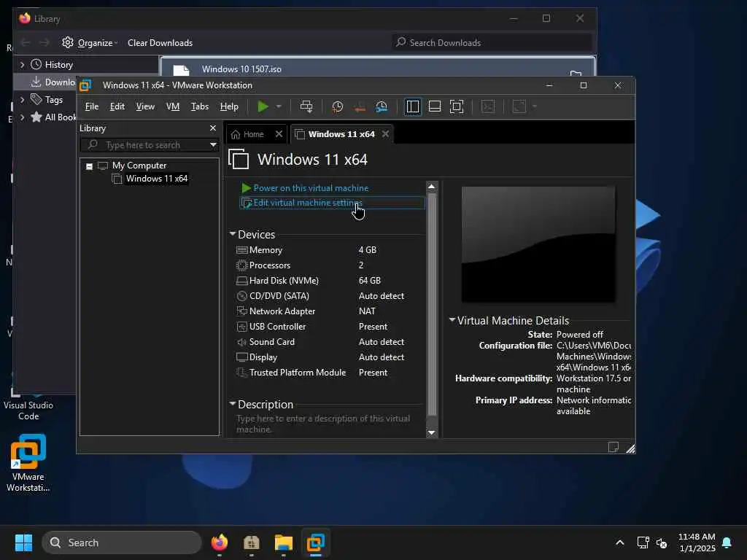The image size is (747, 560).
Task: Click Search Downloads field in Library
Action: coord(492,43)
